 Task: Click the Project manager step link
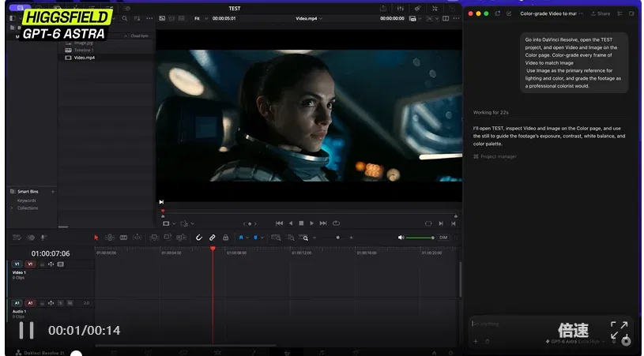click(495, 156)
